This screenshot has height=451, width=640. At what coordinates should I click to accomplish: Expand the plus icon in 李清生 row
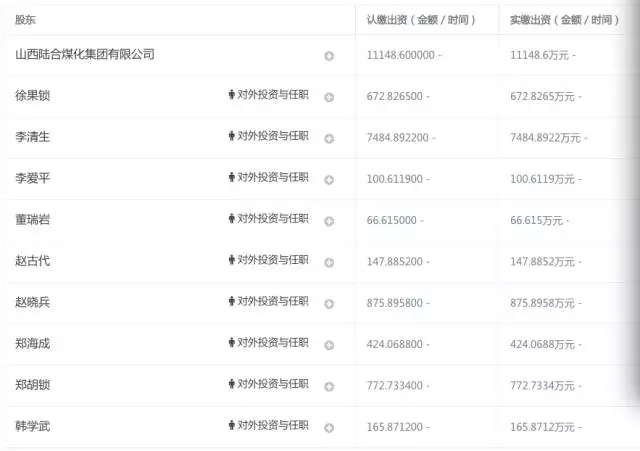(x=329, y=138)
